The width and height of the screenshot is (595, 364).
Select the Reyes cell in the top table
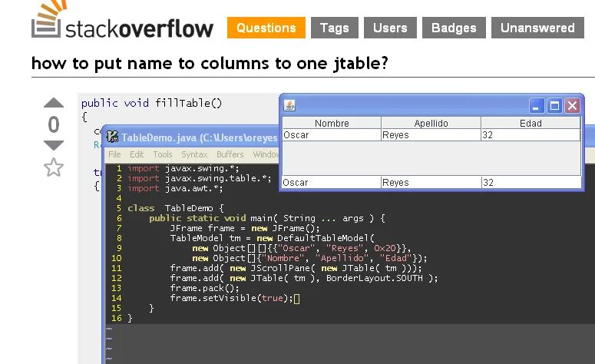tap(431, 135)
